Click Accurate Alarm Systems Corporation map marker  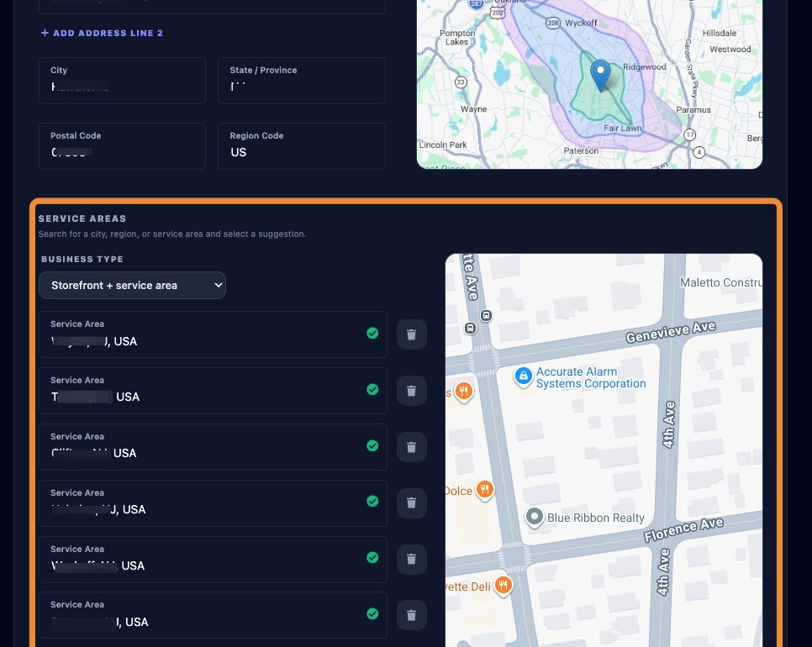click(524, 376)
